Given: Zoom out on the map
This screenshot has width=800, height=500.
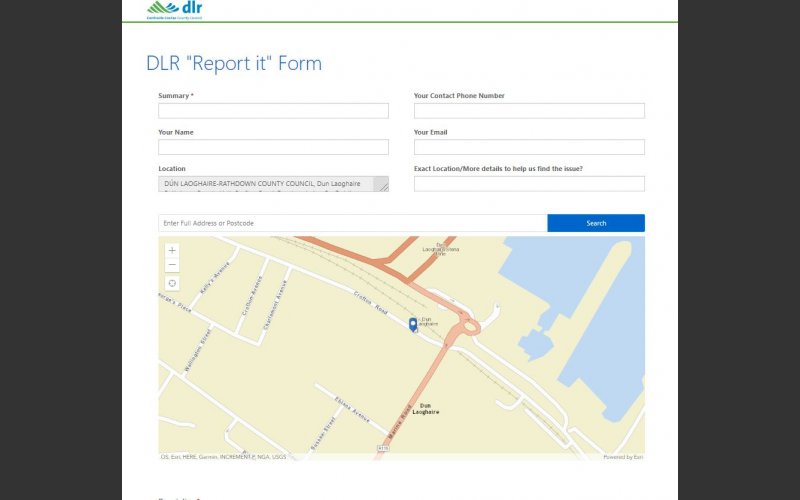Looking at the screenshot, I should pos(172,265).
